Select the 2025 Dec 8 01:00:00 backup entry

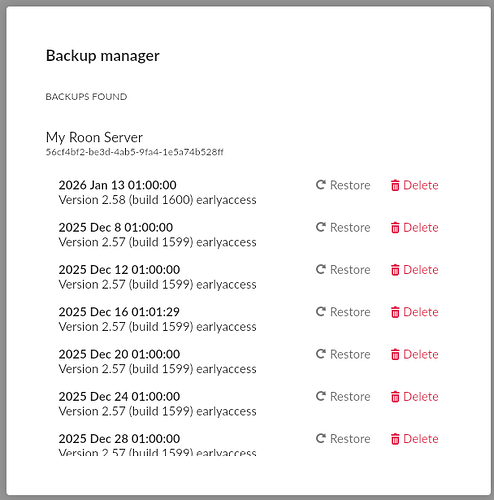point(157,235)
